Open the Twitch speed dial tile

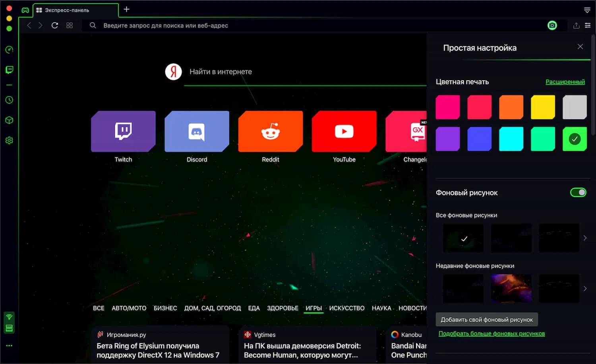click(x=123, y=132)
